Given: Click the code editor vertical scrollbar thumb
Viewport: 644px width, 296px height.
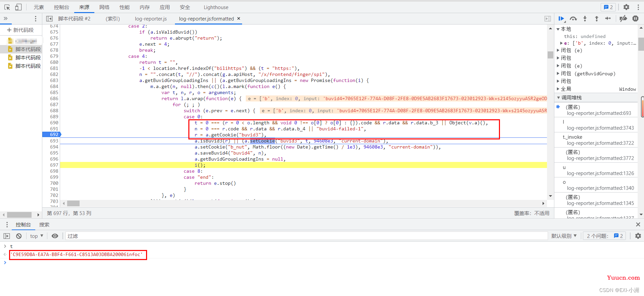Looking at the screenshot, I should coord(550,55).
